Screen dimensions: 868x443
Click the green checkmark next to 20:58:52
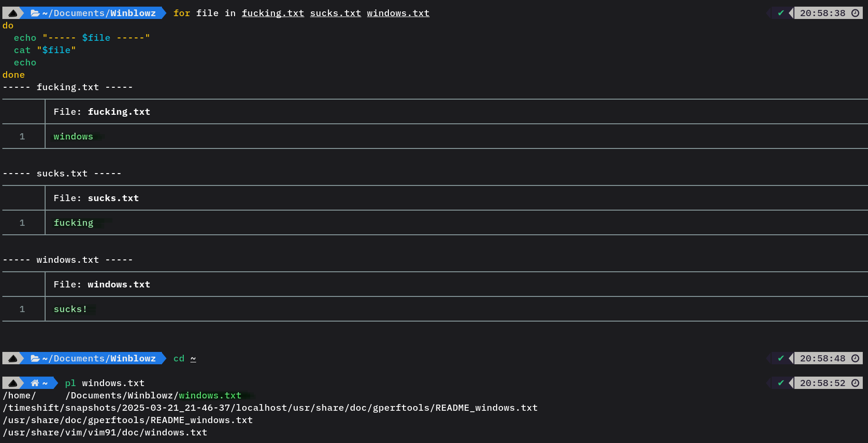[x=781, y=383]
